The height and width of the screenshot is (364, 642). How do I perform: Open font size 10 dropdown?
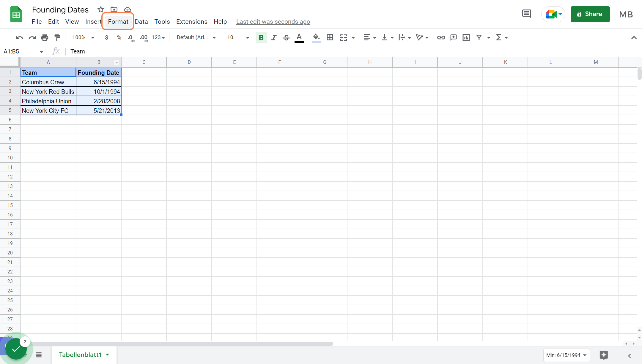click(x=238, y=37)
